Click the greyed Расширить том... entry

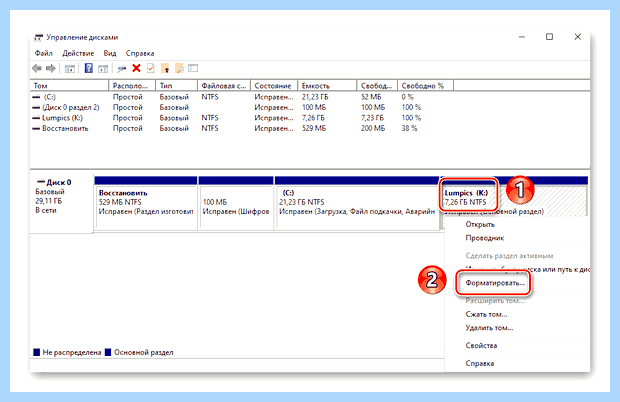(495, 301)
